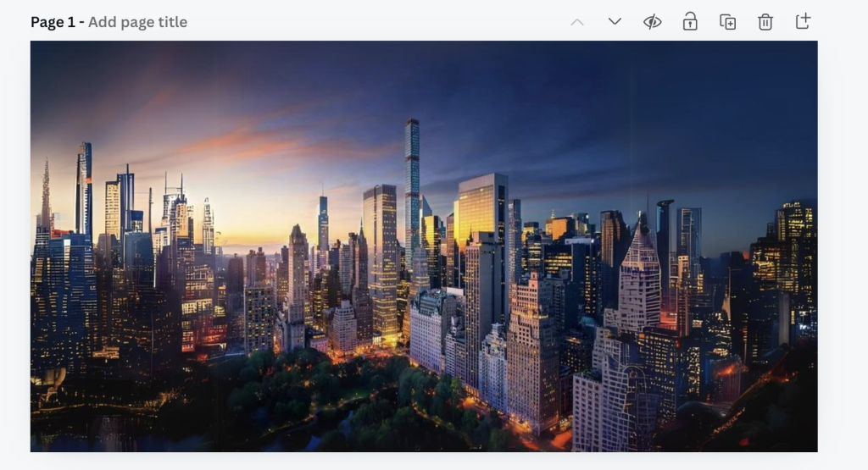Screen dimensions: 868x470
Task: Delete the page using the trash icon
Action: point(765,22)
